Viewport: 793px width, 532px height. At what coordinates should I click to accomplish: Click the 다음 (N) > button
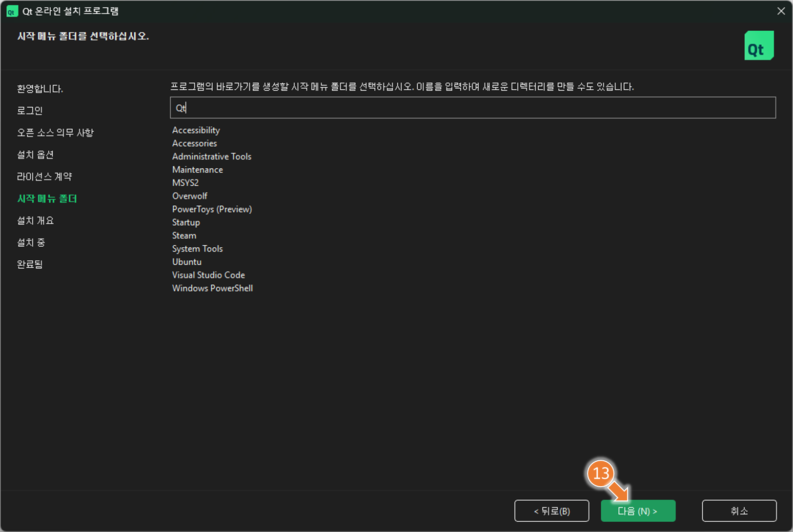tap(638, 511)
